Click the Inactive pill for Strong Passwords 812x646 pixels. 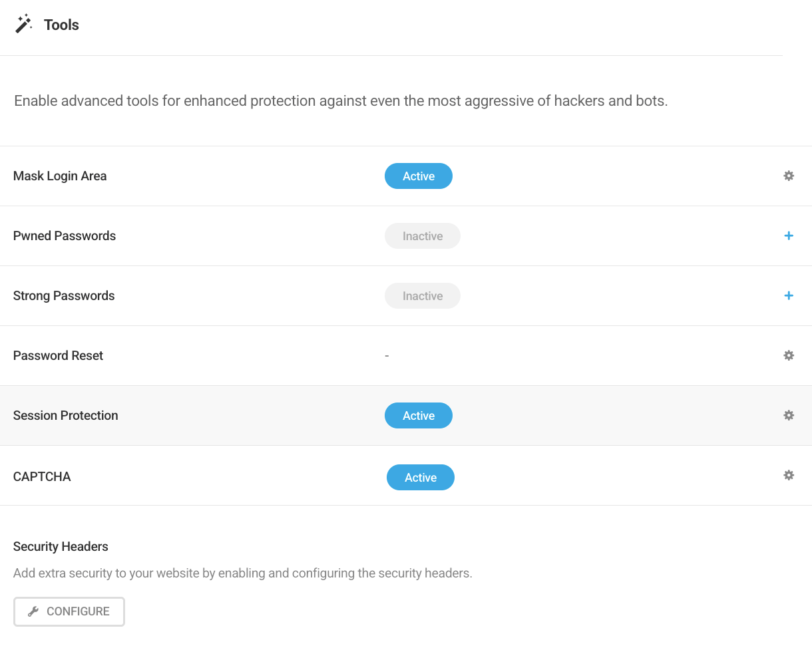(x=422, y=295)
